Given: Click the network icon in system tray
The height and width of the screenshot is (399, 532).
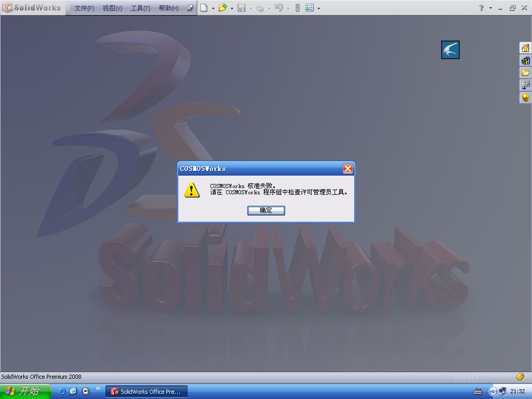Looking at the screenshot, I should coord(502,392).
